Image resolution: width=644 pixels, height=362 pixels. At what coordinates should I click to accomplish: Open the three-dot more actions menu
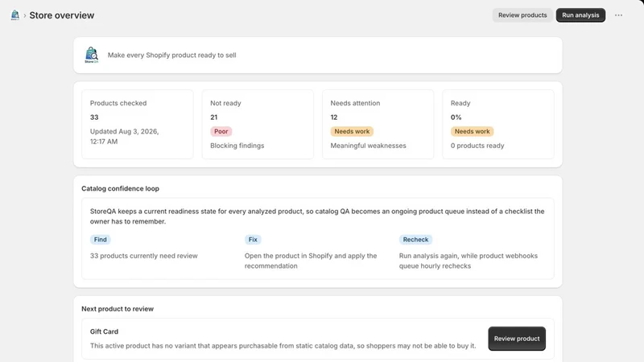coord(618,15)
